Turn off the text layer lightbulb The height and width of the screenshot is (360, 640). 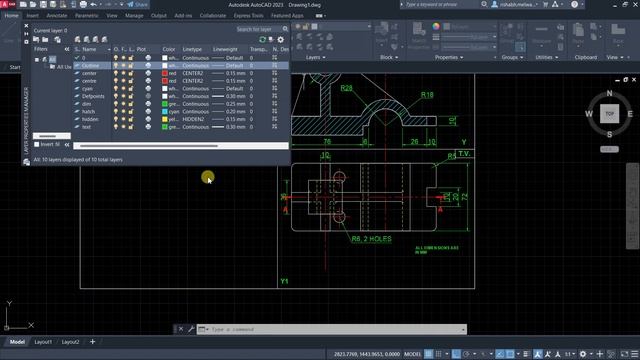pyautogui.click(x=116, y=127)
